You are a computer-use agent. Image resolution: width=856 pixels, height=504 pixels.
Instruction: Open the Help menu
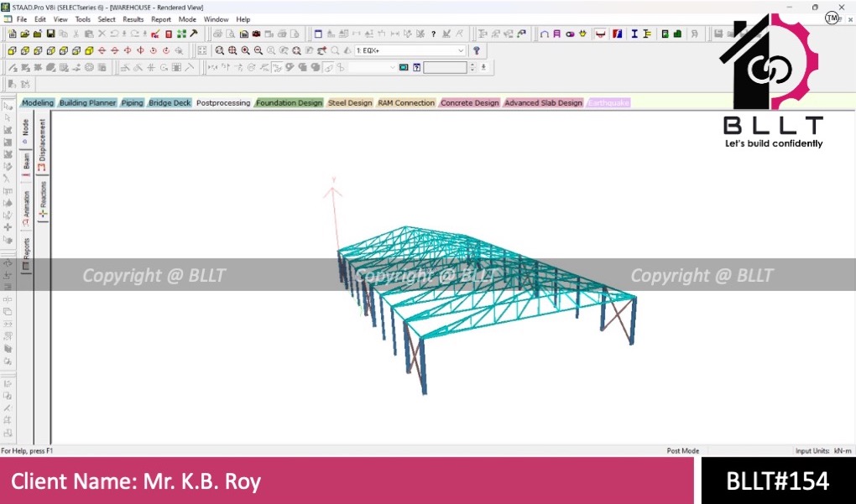(x=243, y=19)
